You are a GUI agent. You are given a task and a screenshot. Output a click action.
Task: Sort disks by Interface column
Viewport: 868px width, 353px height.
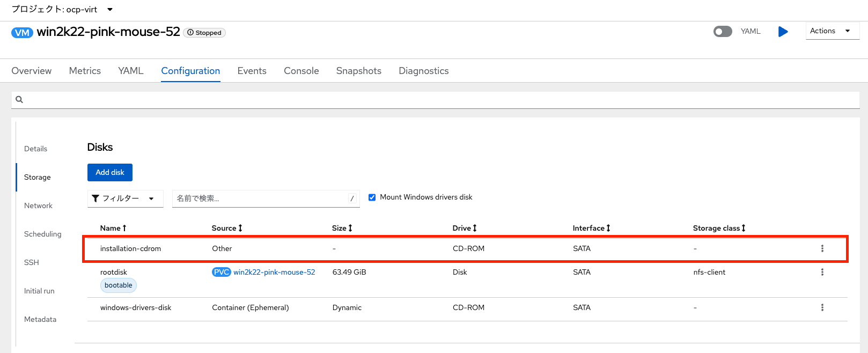click(608, 228)
